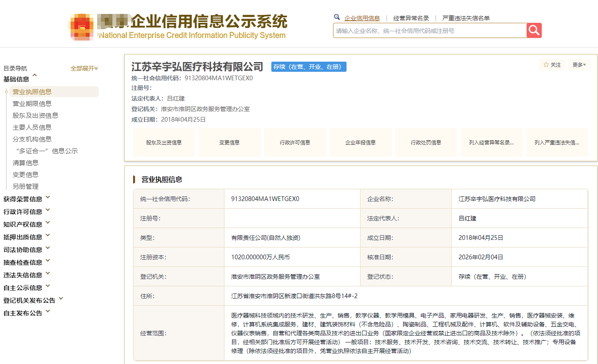This screenshot has width=598, height=364.
Task: Open the 列入经营异常名录 button
Action: pyautogui.click(x=492, y=143)
